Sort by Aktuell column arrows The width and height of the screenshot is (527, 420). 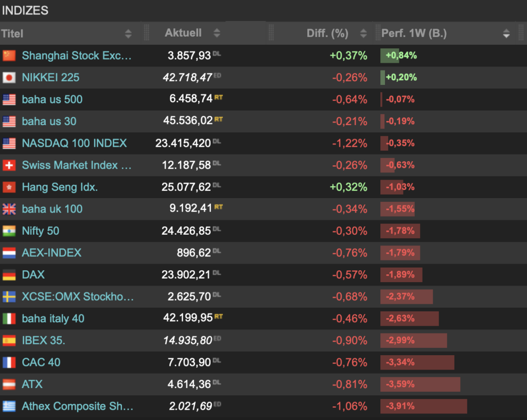[x=217, y=33]
